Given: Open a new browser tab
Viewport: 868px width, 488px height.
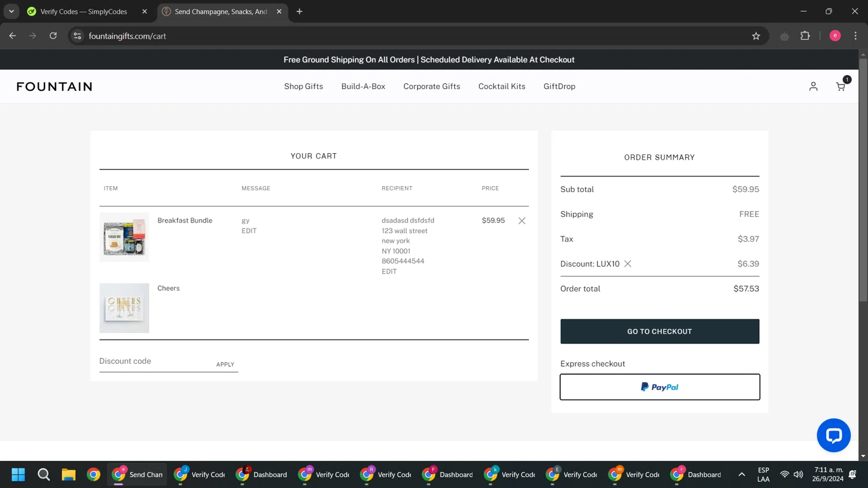Looking at the screenshot, I should 299,12.
